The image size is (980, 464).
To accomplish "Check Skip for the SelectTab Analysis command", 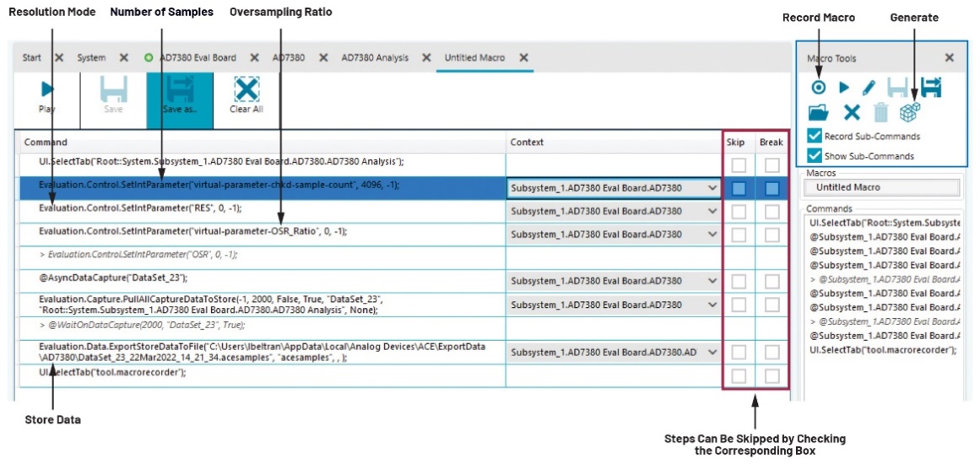I will 739,165.
